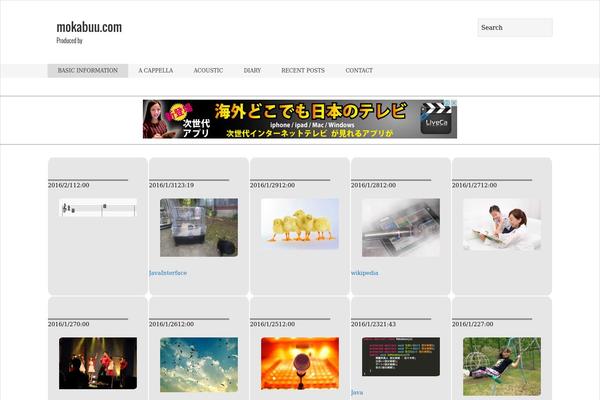
Task: Click the 2016/2/1 12:00 post date
Action: (x=68, y=185)
